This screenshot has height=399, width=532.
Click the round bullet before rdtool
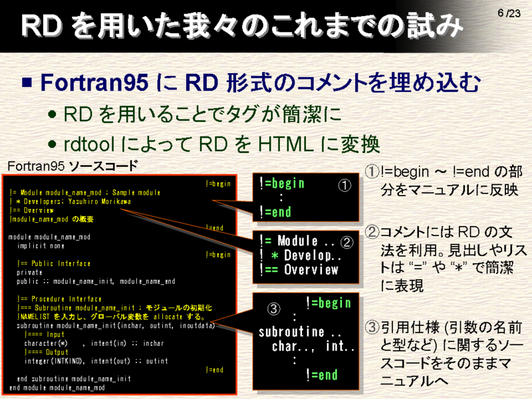(53, 144)
